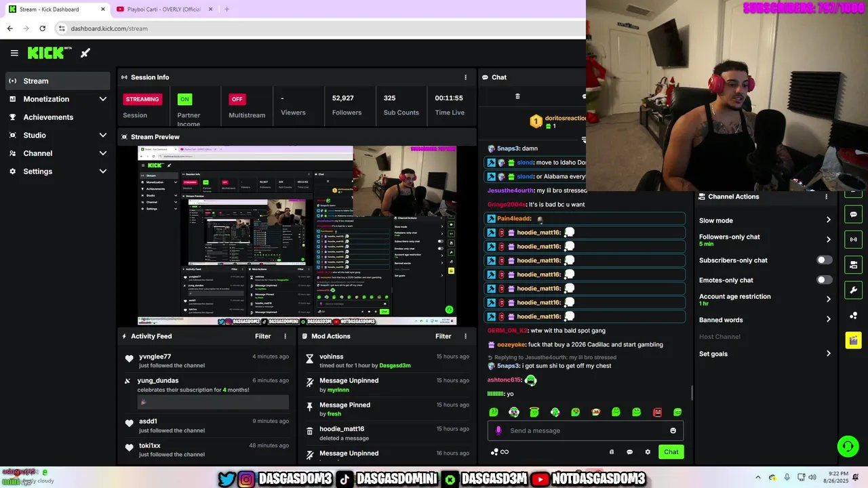Click the green headset support button

pos(848,446)
